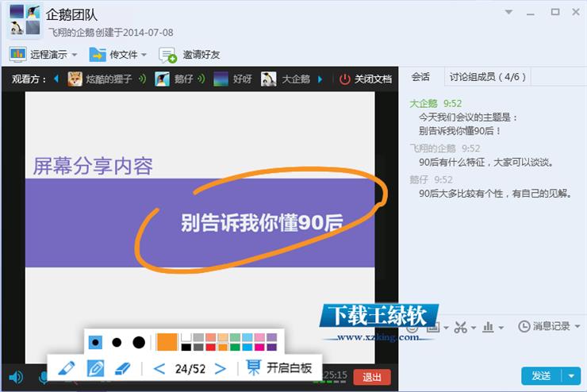This screenshot has width=587, height=392.
Task: Click the penguin avatar of 鹅仔
Action: [162, 79]
